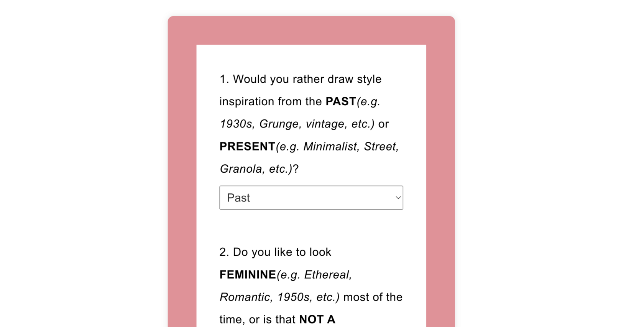
Task: Click the bold "FEMININE" word
Action: tap(248, 275)
